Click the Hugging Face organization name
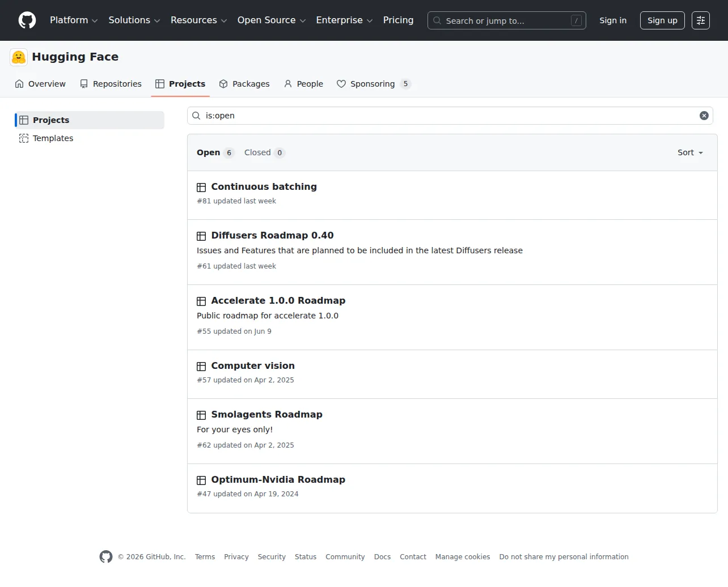This screenshot has height=587, width=728. (75, 57)
